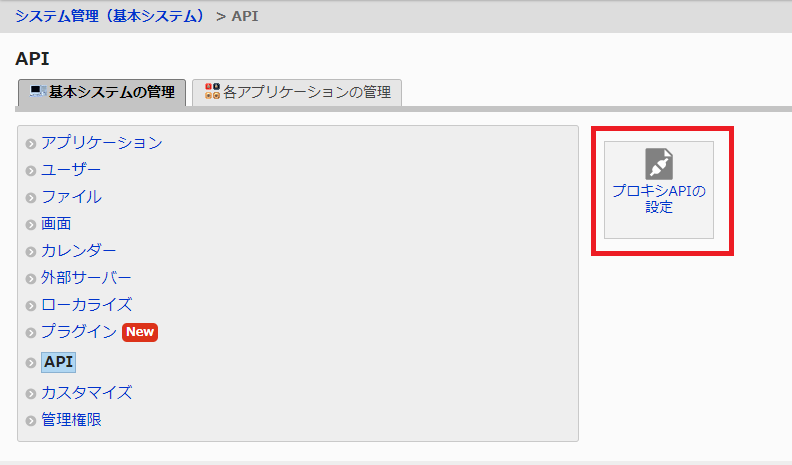Image resolution: width=792 pixels, height=465 pixels.
Task: Click the システム管理（基本システム） breadcrumb link
Action: pos(109,16)
